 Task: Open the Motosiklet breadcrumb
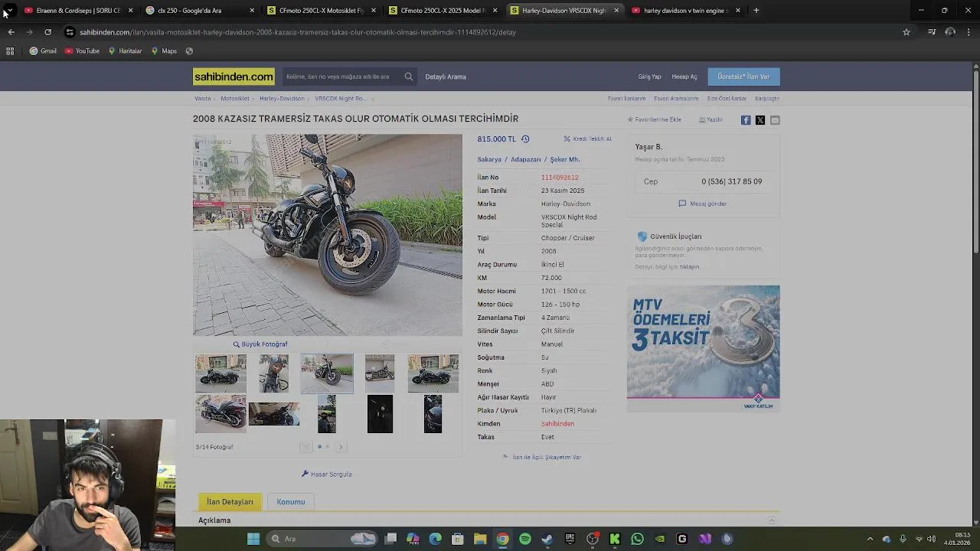pyautogui.click(x=235, y=99)
